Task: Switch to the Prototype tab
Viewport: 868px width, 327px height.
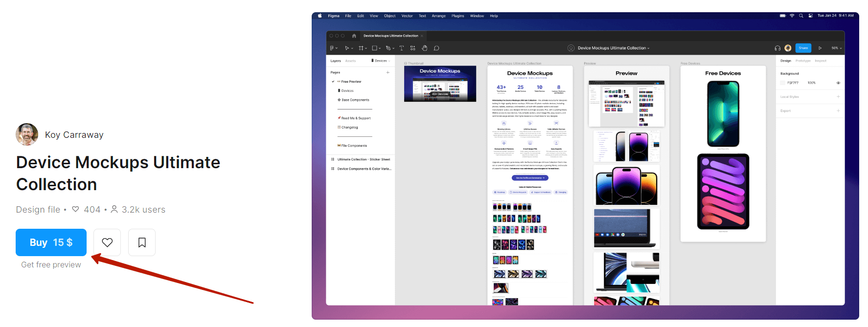Action: 803,61
